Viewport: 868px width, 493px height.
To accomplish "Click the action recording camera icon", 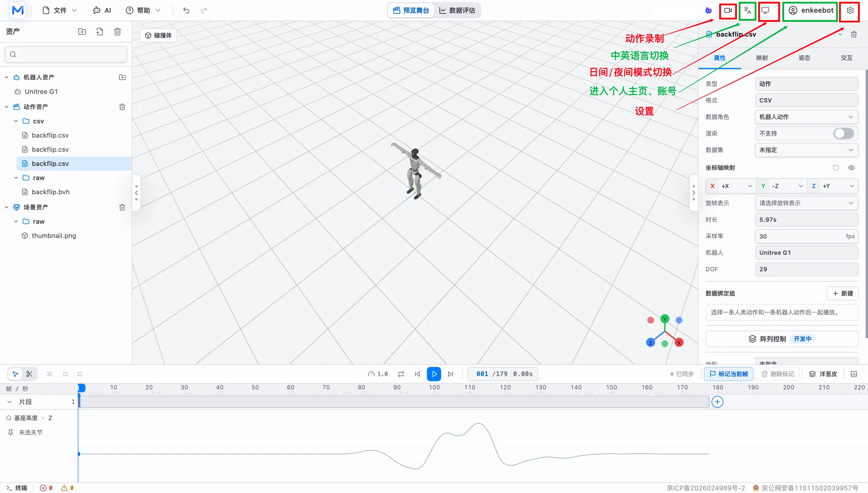I will (x=727, y=11).
